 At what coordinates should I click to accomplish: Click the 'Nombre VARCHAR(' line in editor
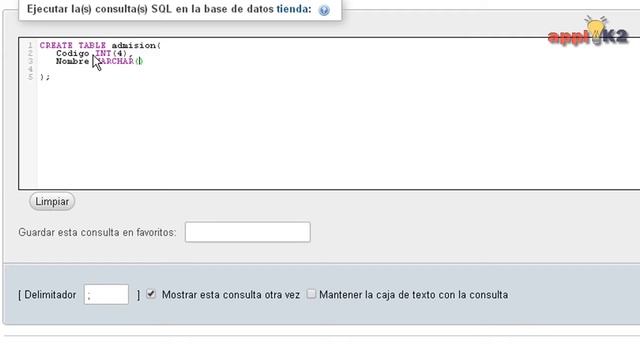99,61
